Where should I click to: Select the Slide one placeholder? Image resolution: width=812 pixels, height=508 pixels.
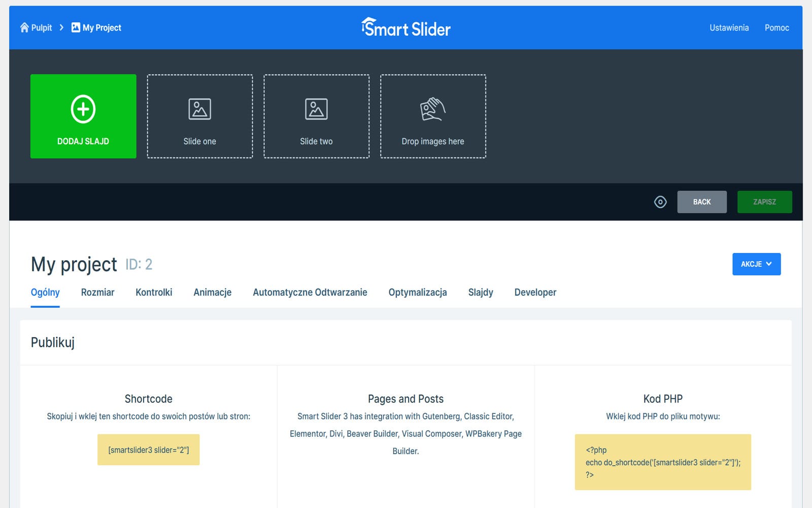200,116
